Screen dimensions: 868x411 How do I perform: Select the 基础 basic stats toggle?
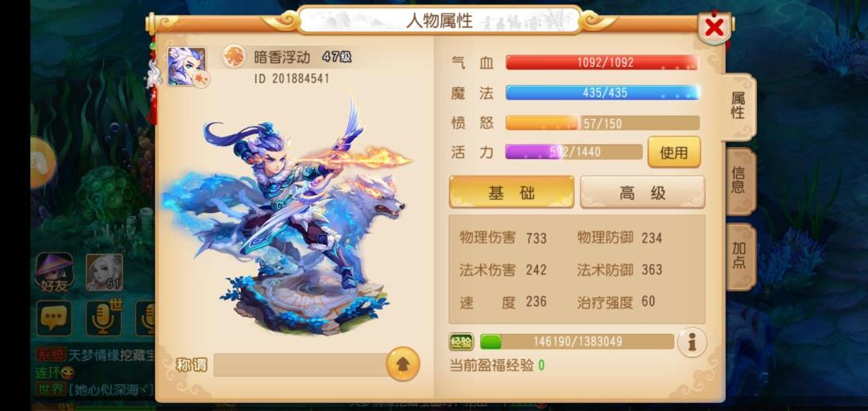click(512, 192)
